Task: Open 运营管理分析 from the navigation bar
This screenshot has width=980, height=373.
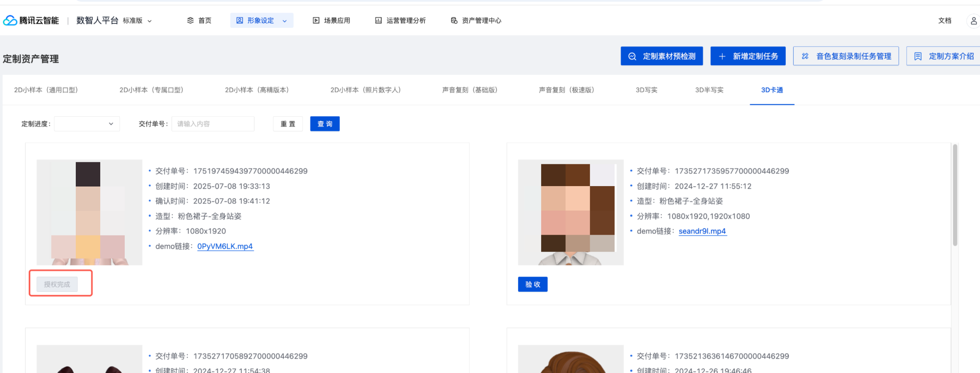Action: tap(400, 21)
